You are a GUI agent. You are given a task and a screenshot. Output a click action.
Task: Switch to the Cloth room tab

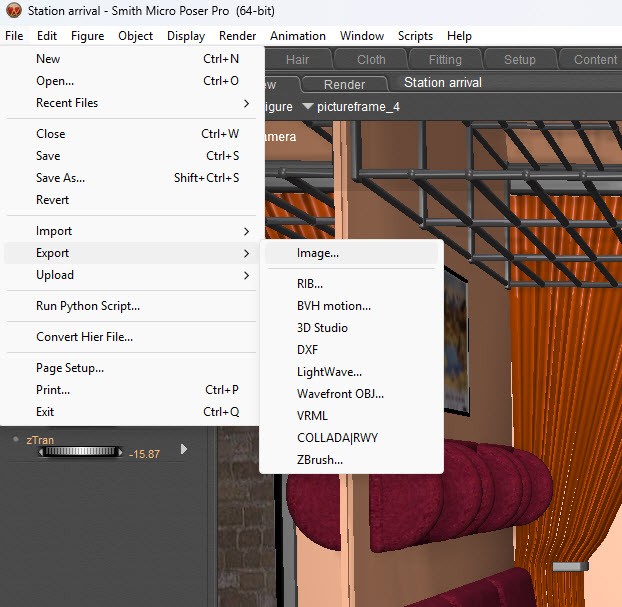pyautogui.click(x=371, y=60)
